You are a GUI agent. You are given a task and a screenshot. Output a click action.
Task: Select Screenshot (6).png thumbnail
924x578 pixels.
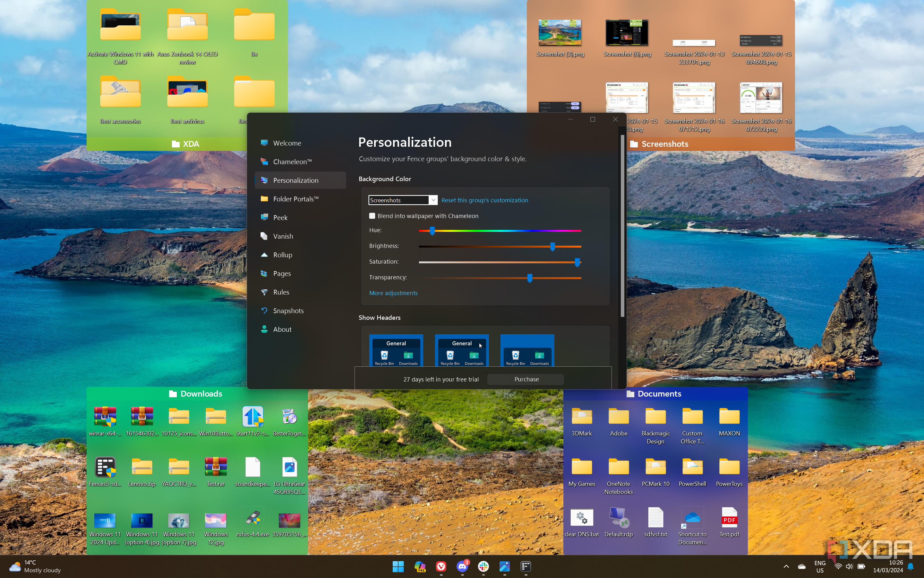pyautogui.click(x=627, y=38)
